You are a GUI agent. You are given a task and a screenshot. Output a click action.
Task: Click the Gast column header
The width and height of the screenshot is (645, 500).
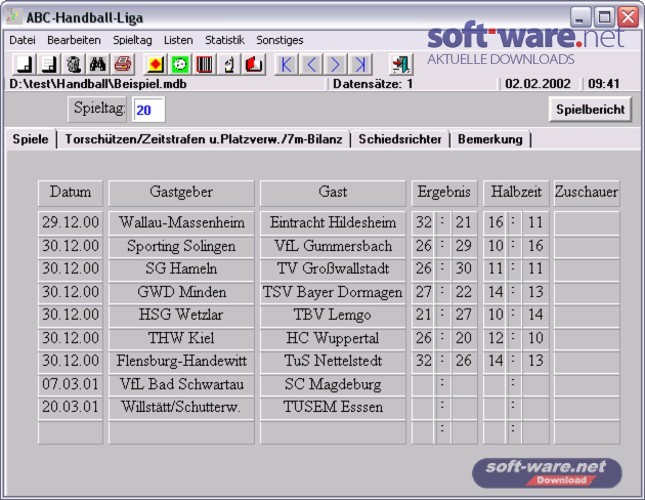point(333,192)
